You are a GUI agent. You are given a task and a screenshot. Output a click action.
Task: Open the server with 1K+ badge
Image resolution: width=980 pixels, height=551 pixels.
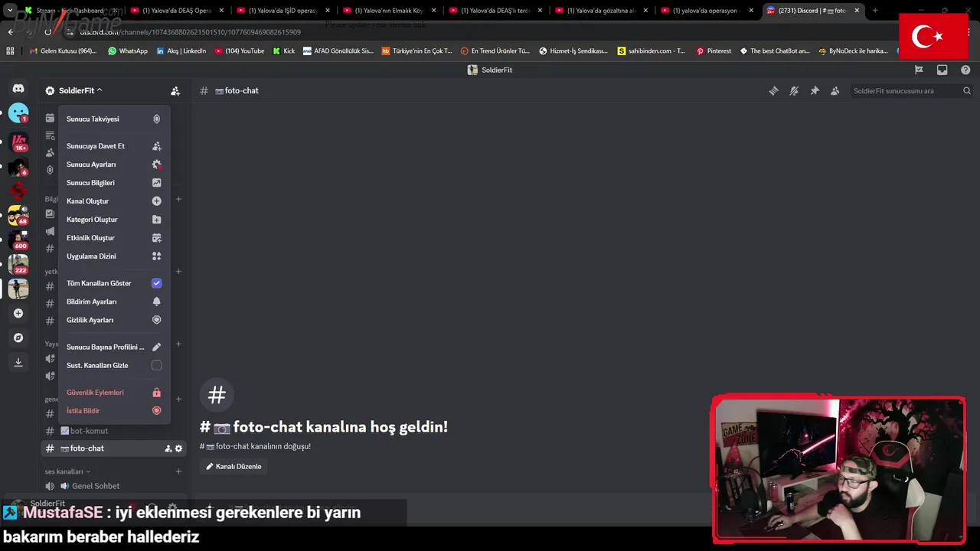pos(18,142)
